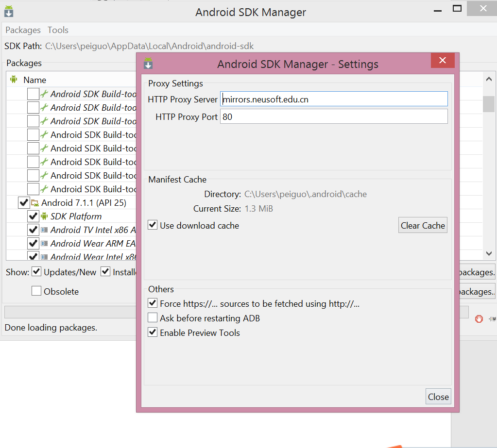Click Close button in Settings dialog
Screen dimensions: 497x448
click(438, 397)
